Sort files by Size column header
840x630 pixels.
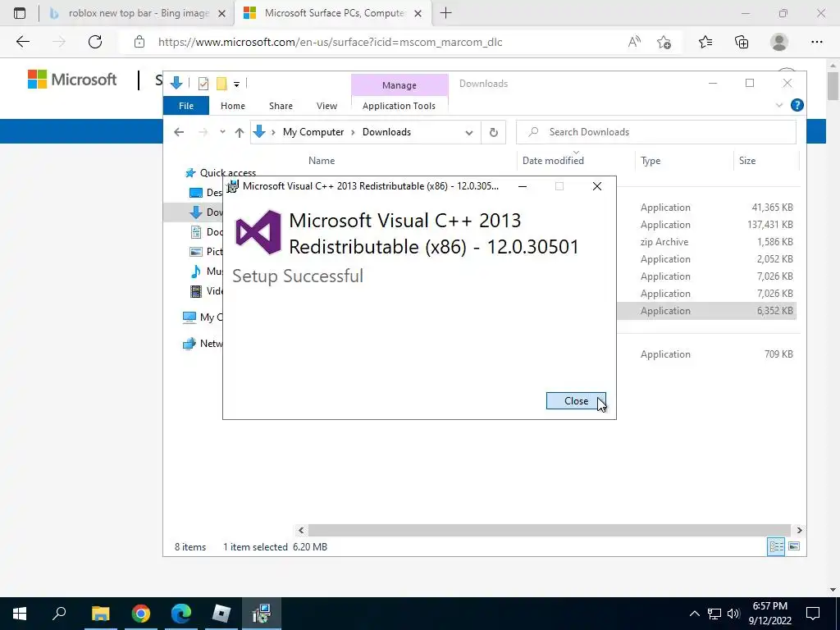pyautogui.click(x=746, y=160)
